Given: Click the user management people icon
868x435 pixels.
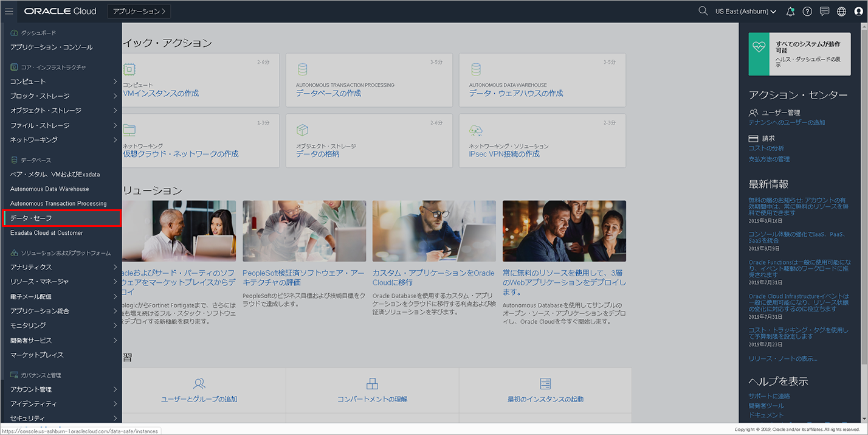Looking at the screenshot, I should pos(754,113).
